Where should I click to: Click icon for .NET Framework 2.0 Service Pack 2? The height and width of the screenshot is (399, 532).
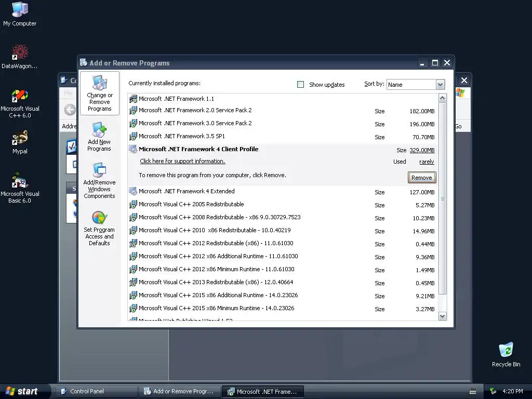pos(133,110)
